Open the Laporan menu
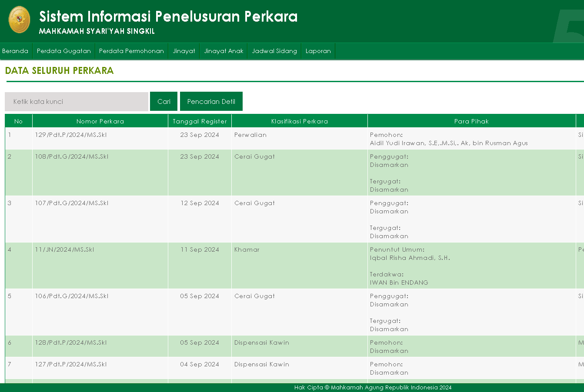 pyautogui.click(x=318, y=51)
